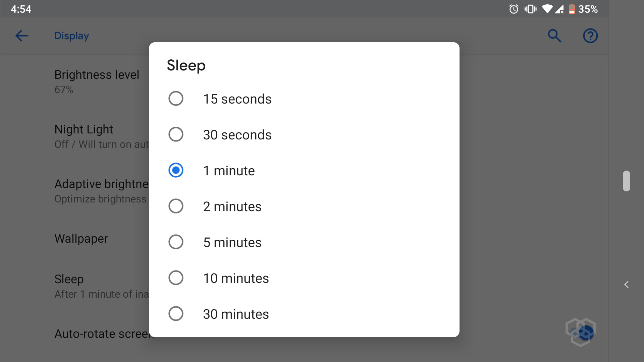
Task: Open search in Display settings
Action: pyautogui.click(x=554, y=36)
